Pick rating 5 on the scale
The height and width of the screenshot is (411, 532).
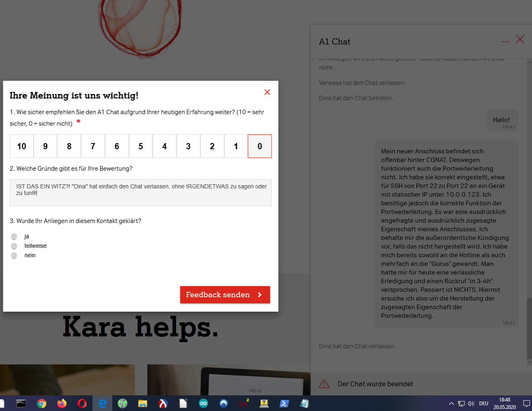[141, 146]
